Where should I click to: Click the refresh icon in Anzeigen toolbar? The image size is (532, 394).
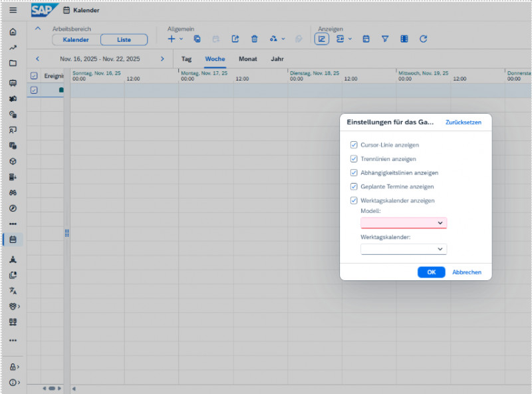click(423, 39)
